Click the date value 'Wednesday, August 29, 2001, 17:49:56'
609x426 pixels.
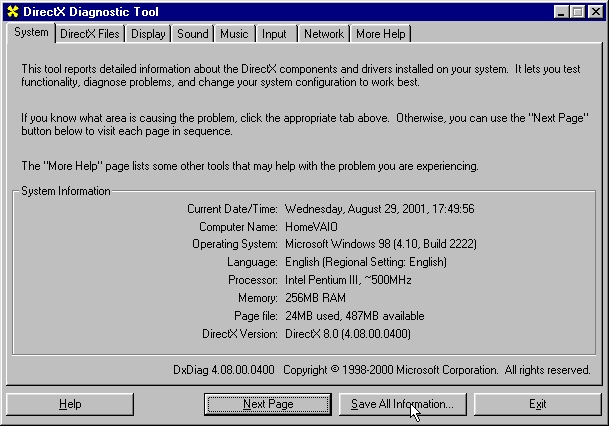(379, 209)
